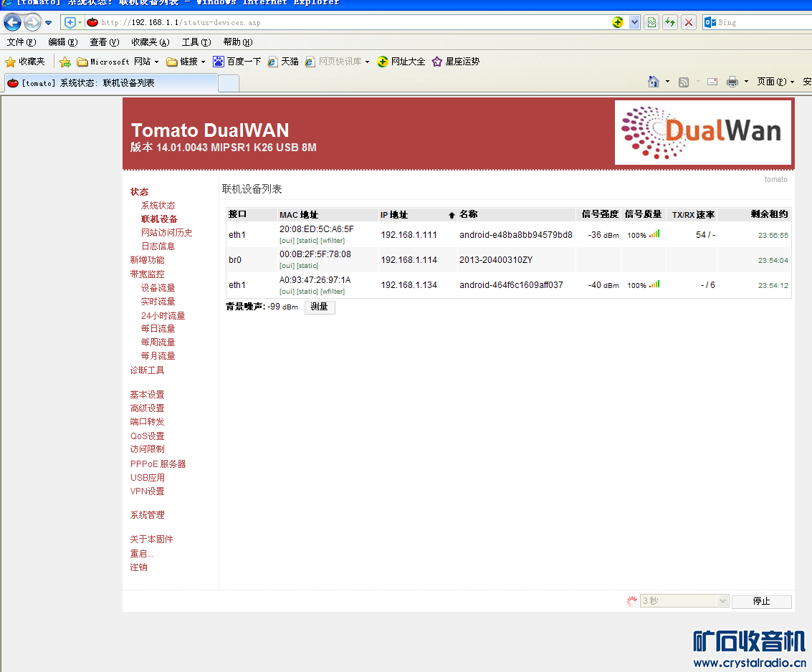Open the QoS设置 sidebar link
The image size is (812, 672).
tap(147, 436)
